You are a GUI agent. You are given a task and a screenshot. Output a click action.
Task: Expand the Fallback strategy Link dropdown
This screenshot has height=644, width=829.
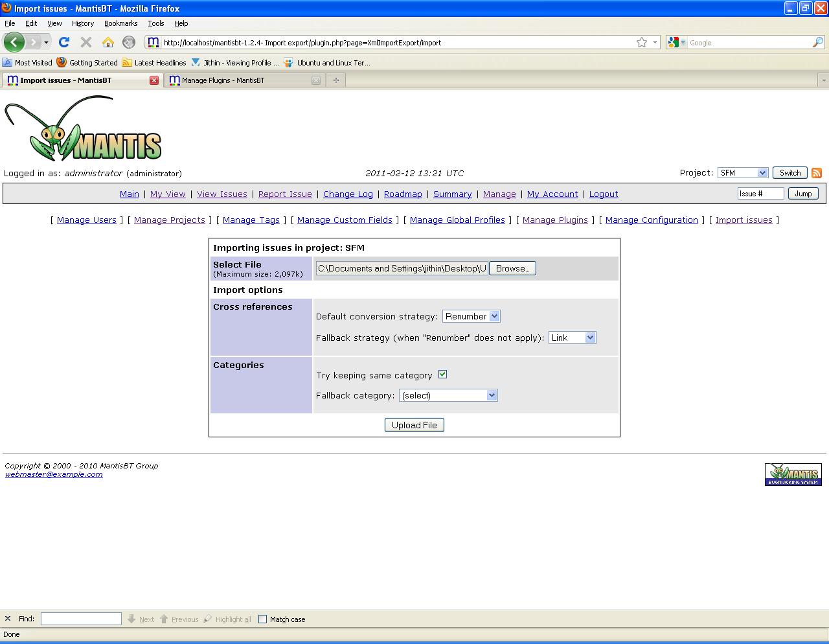coord(572,338)
